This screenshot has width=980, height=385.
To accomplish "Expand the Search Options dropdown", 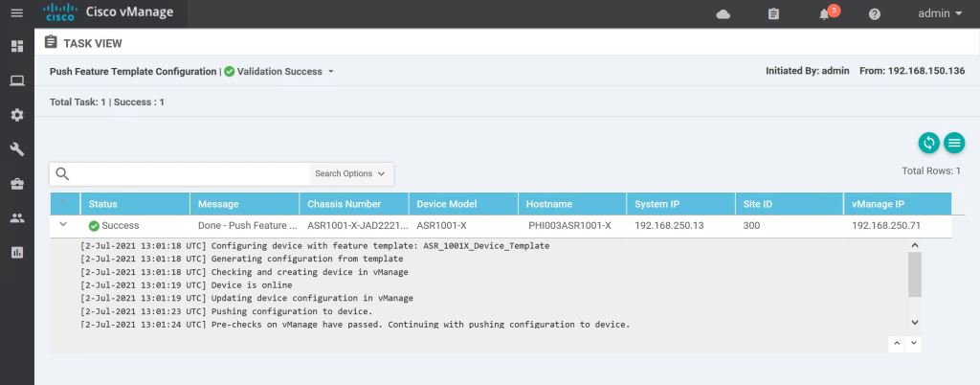I will pyautogui.click(x=350, y=174).
